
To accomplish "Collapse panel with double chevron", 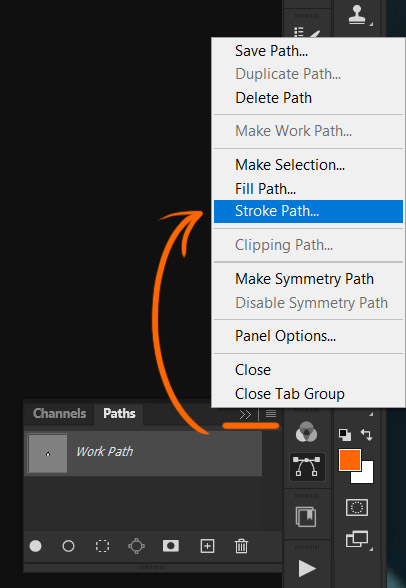I will (245, 414).
